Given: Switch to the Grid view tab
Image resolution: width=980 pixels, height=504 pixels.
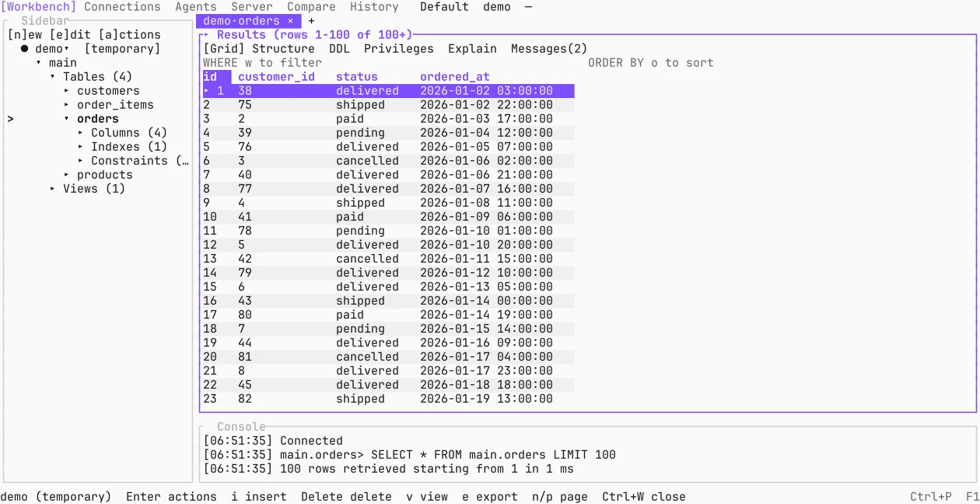Looking at the screenshot, I should [x=224, y=49].
